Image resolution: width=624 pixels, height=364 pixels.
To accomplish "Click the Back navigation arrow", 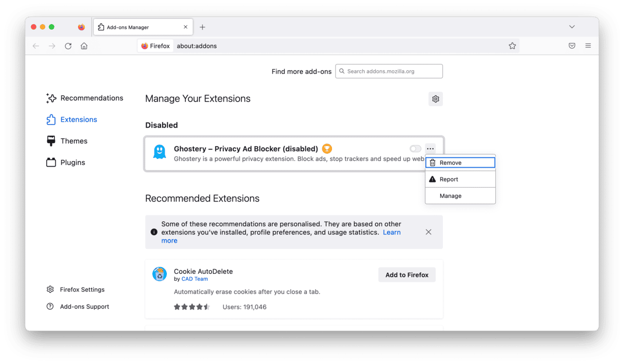I will (x=36, y=46).
